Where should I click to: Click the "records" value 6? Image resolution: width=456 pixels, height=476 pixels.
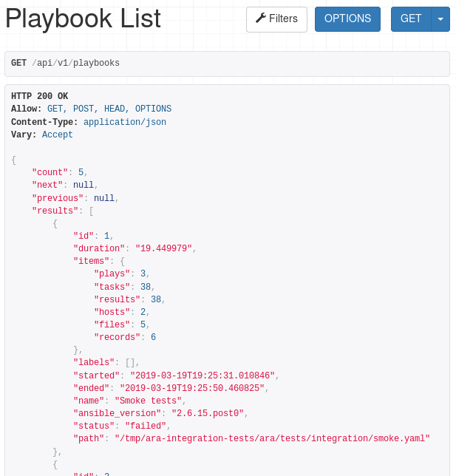pyautogui.click(x=153, y=337)
